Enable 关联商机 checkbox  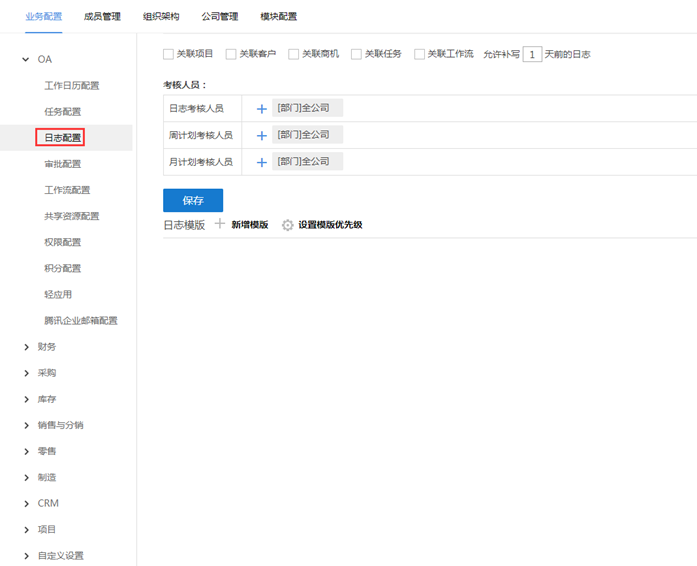(x=293, y=54)
